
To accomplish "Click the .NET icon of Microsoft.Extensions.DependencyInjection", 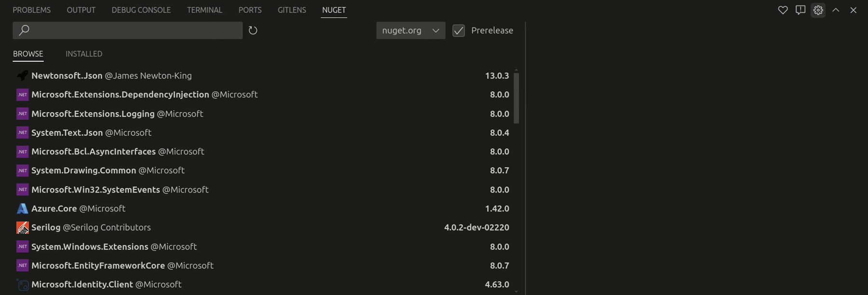I will click(22, 95).
